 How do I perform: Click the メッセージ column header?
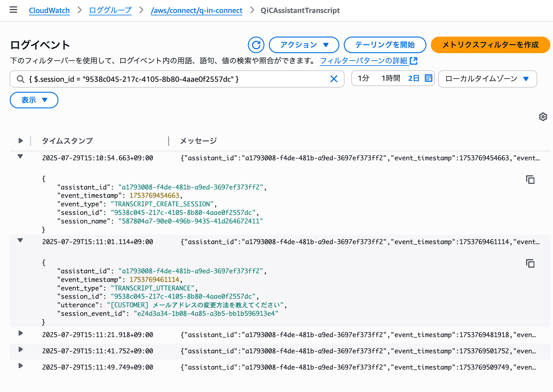pyautogui.click(x=198, y=141)
